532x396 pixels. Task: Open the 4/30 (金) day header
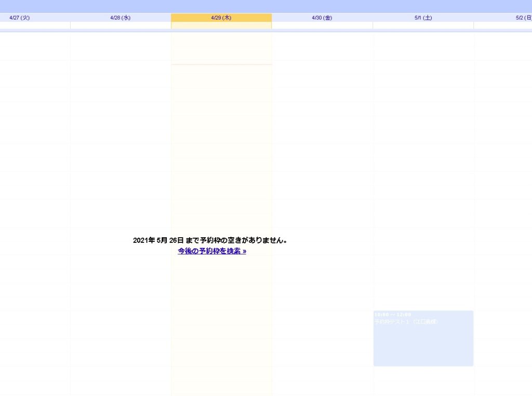(322, 18)
